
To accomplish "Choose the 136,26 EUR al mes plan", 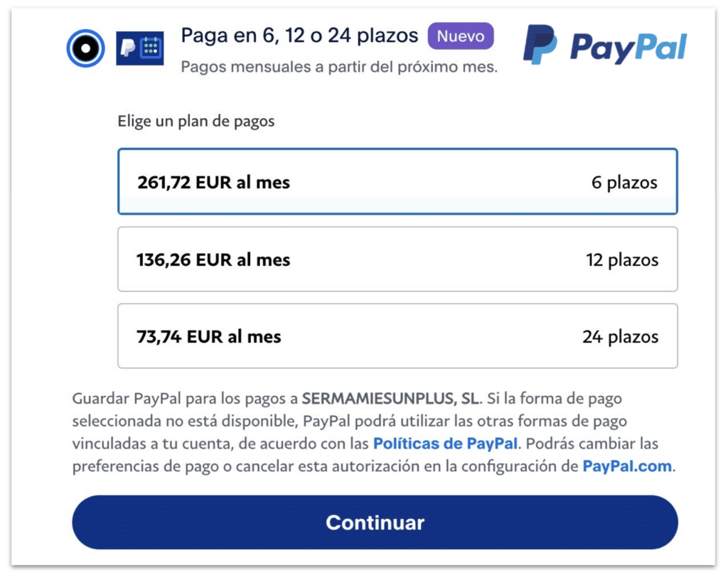I will coord(213,260).
